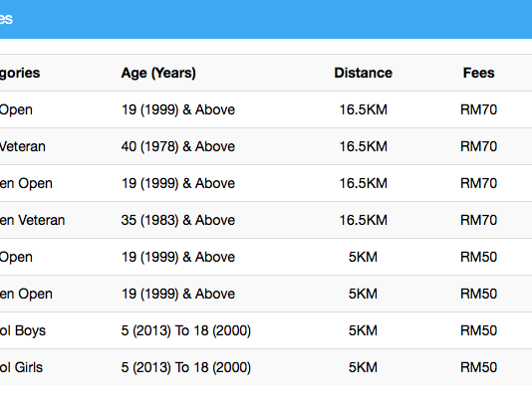Image resolution: width=532 pixels, height=410 pixels.
Task: Select the 40 (1978) & Above age cell
Action: point(178,146)
